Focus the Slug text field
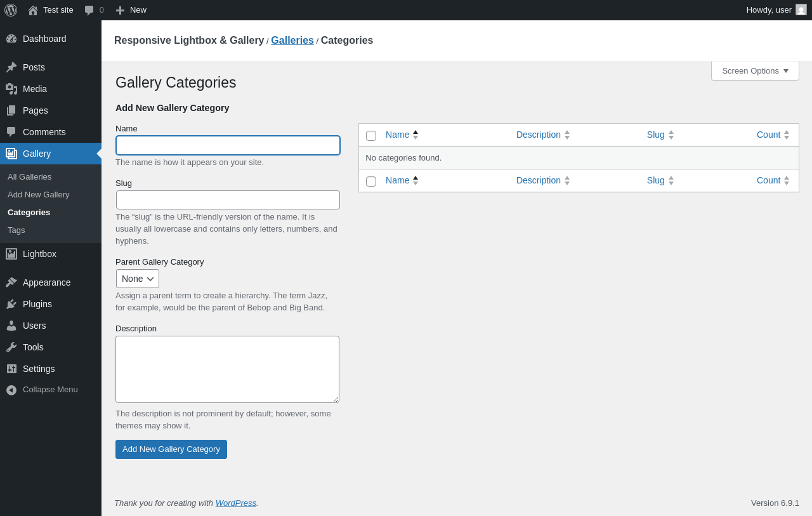This screenshot has width=812, height=516. (x=228, y=200)
